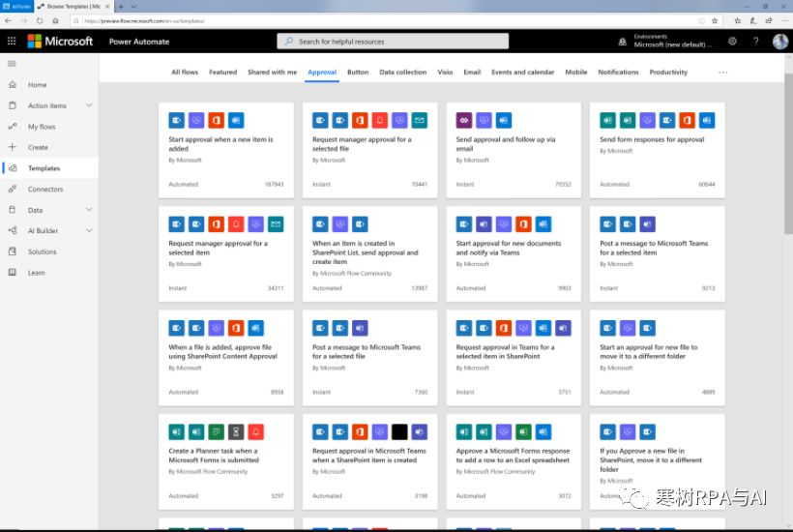Click the Search for helpful resources field
Image resolution: width=793 pixels, height=532 pixels.
[x=393, y=42]
